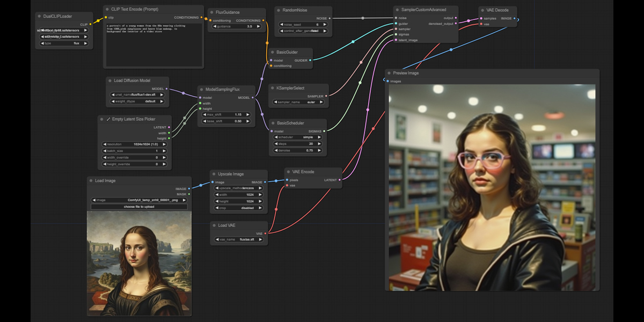The image size is (644, 322).
Task: Click the SIGMAS output socket on BasicScheduler
Action: pos(324,131)
